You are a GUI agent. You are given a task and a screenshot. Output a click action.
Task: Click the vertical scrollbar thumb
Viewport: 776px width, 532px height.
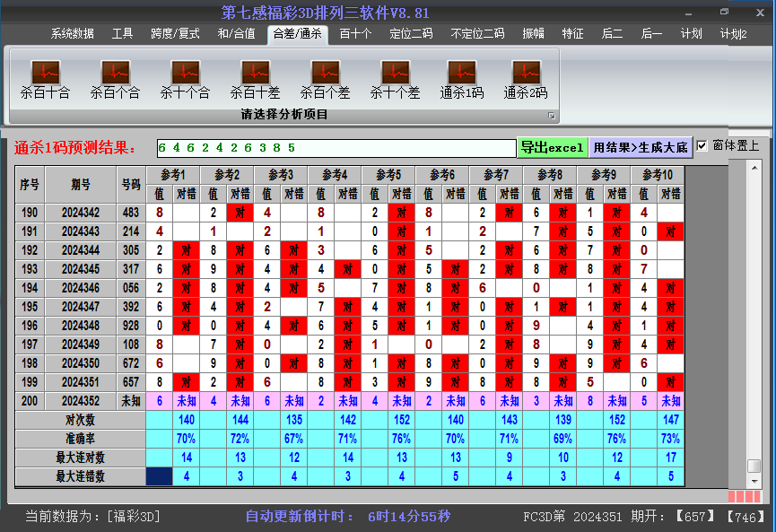[x=754, y=466]
